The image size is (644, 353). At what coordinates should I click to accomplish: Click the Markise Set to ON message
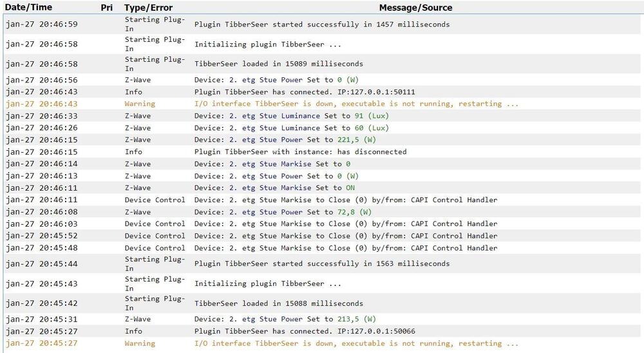(x=274, y=188)
